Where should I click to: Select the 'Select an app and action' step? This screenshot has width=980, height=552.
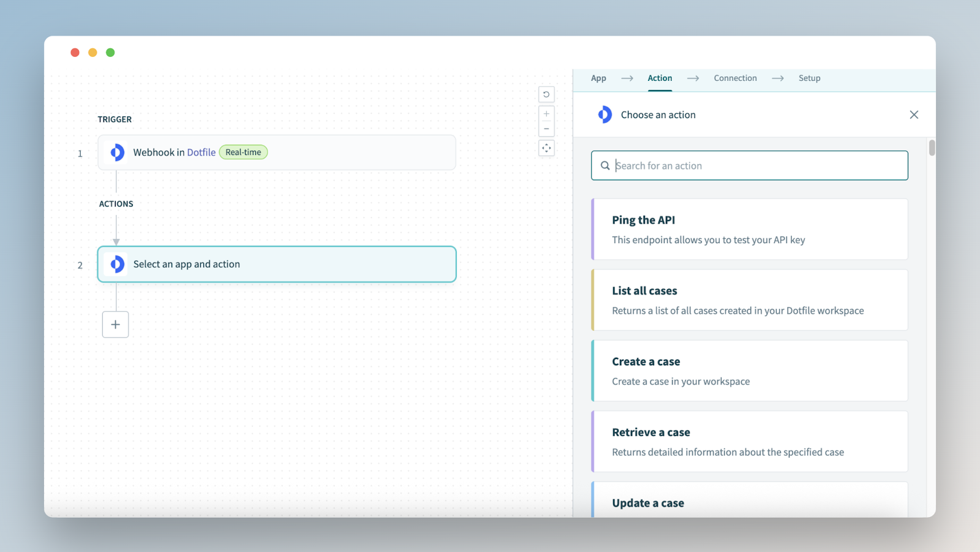point(277,264)
